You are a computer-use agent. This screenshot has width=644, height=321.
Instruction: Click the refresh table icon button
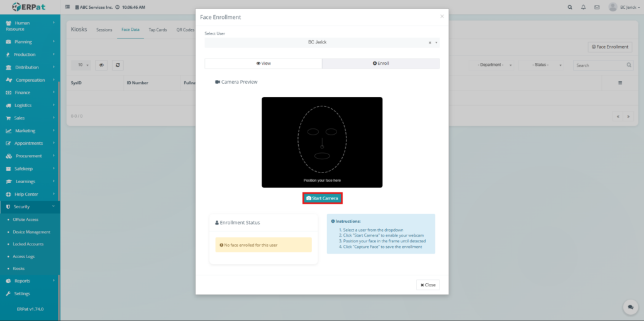[x=118, y=65]
